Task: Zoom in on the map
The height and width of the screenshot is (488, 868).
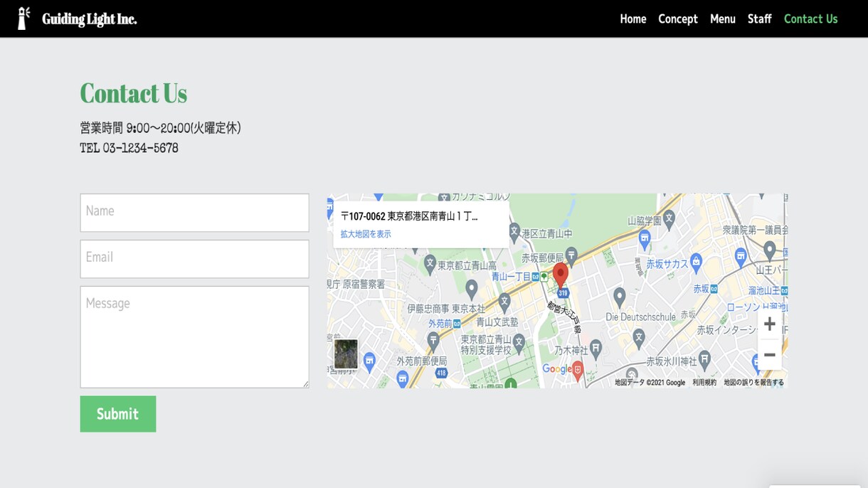Action: point(769,324)
